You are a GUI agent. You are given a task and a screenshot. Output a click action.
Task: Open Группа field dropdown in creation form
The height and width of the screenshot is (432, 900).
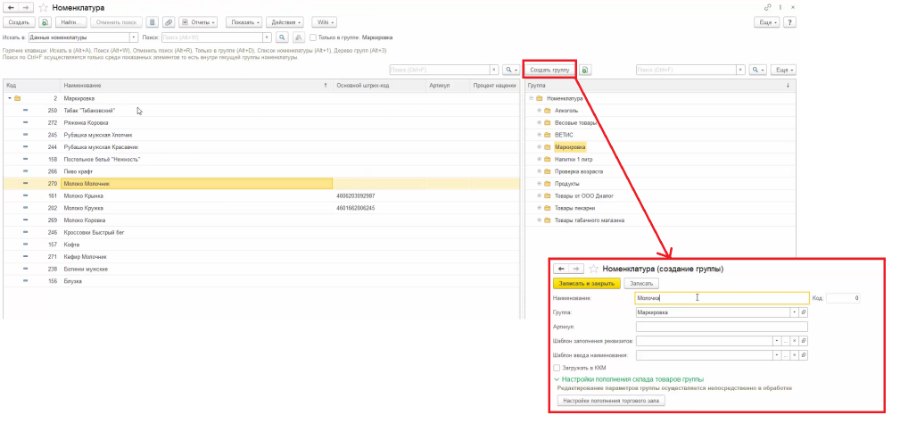tap(795, 313)
